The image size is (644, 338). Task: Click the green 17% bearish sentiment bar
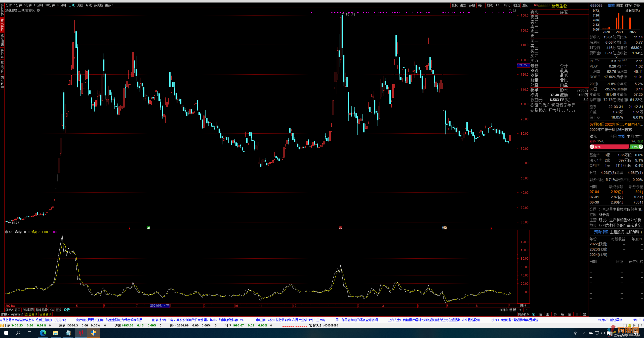[x=636, y=147]
